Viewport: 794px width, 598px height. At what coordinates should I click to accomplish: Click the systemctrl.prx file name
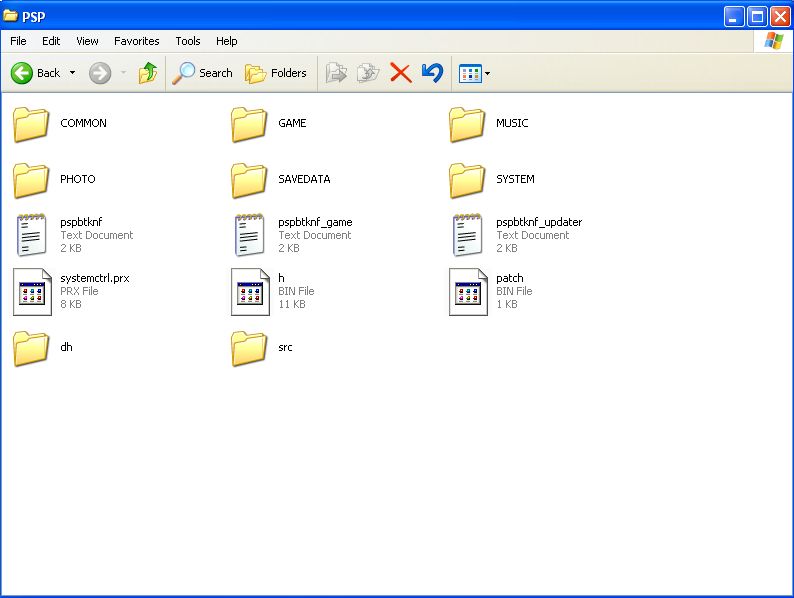tap(95, 278)
